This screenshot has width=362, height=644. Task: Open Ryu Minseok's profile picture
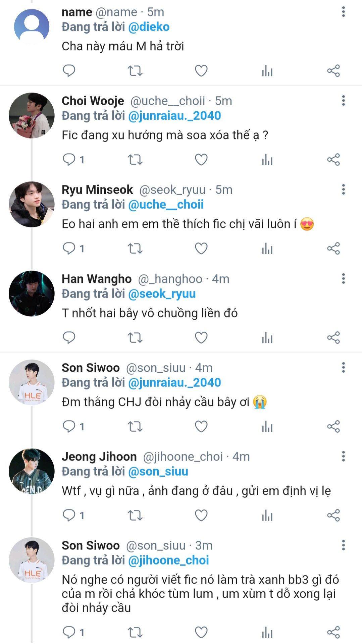(32, 204)
